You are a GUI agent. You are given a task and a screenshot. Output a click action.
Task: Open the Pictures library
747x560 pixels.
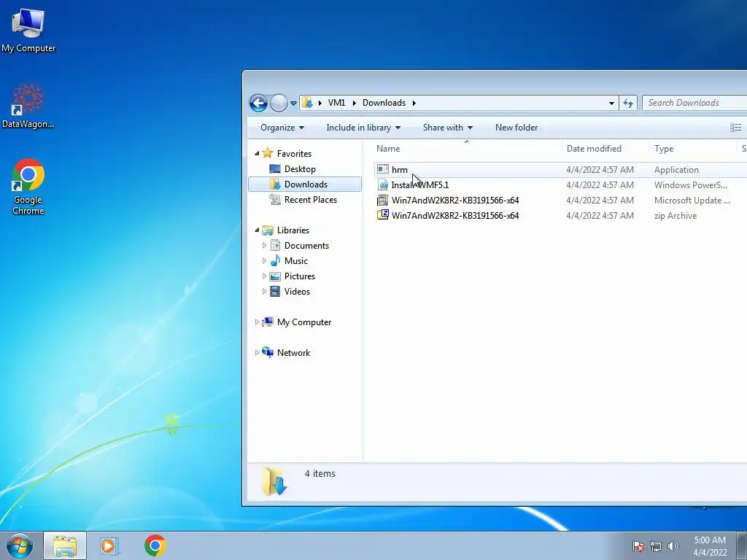click(300, 276)
